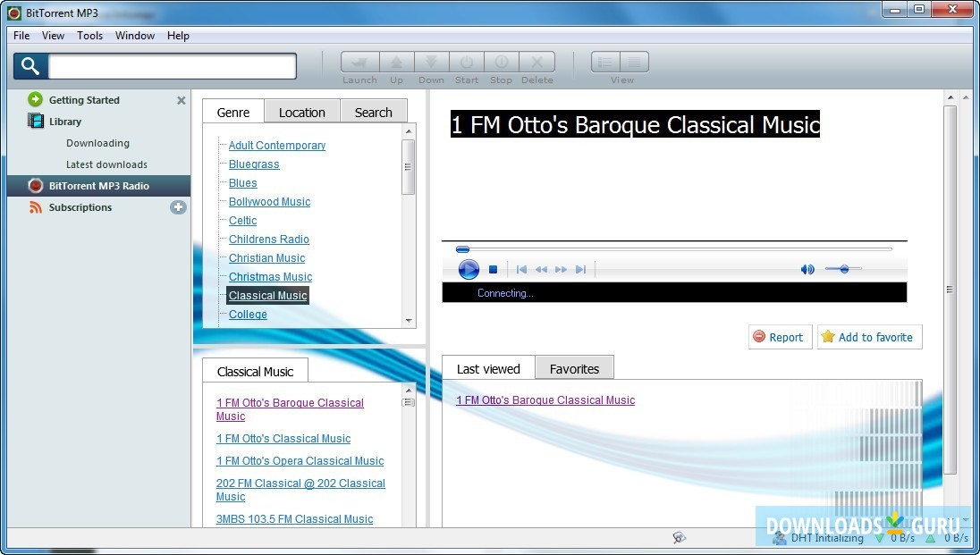The image size is (980, 555).
Task: Close the Getting Started item
Action: (x=182, y=100)
